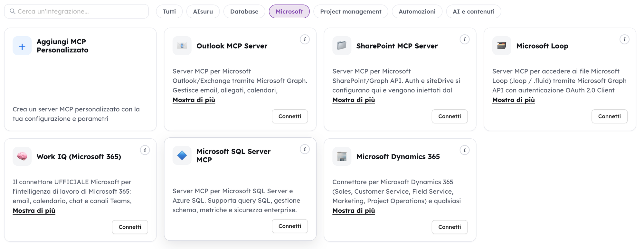644x249 pixels.
Task: Expand Outlook MCP Server description with Mostra di più
Action: pos(194,100)
